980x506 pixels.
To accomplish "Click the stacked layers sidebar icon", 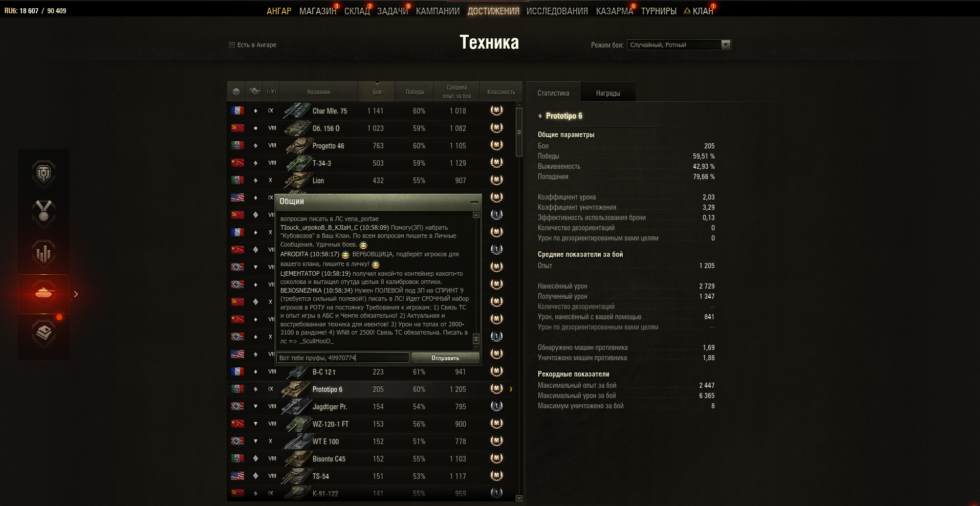I will [43, 333].
